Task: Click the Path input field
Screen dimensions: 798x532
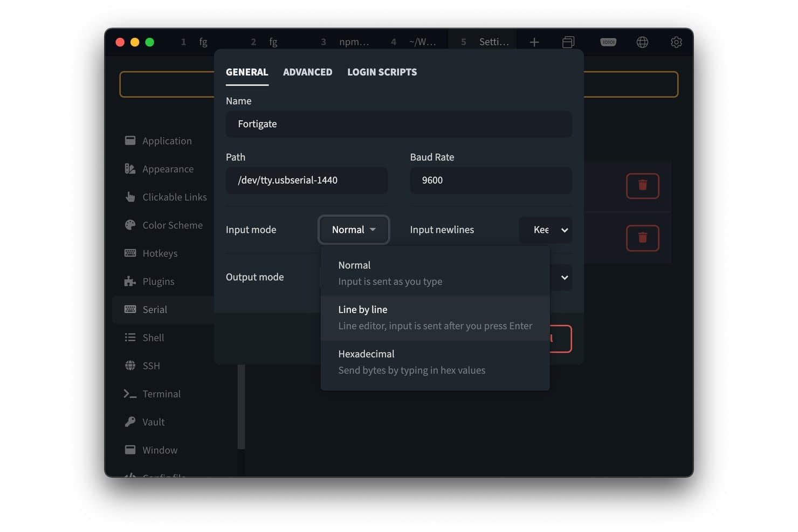Action: click(x=307, y=180)
